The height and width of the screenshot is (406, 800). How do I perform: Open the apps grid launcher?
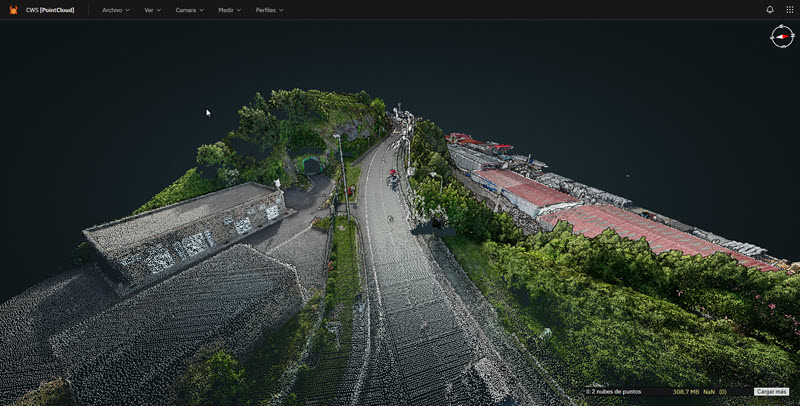789,9
